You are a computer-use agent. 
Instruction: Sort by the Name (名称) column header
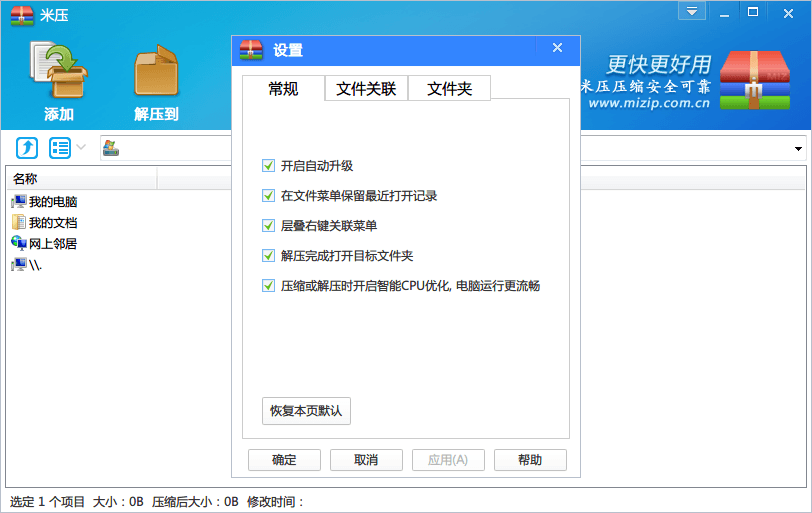click(x=80, y=179)
